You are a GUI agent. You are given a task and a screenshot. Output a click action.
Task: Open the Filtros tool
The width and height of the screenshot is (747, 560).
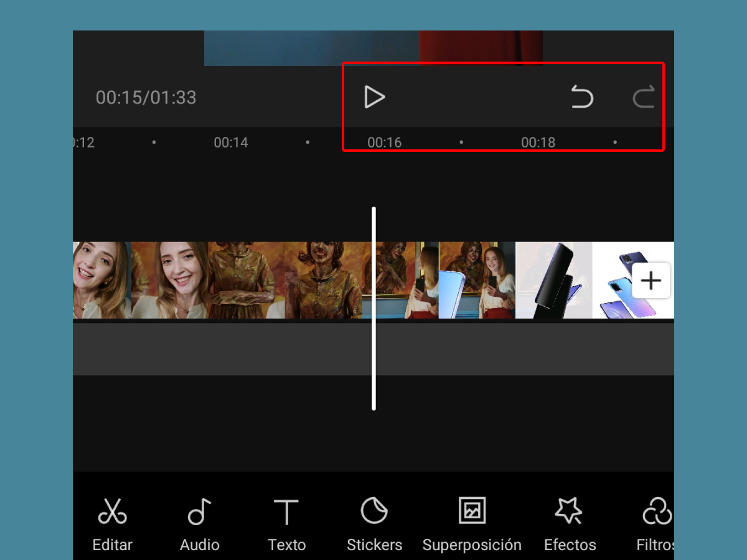(657, 523)
